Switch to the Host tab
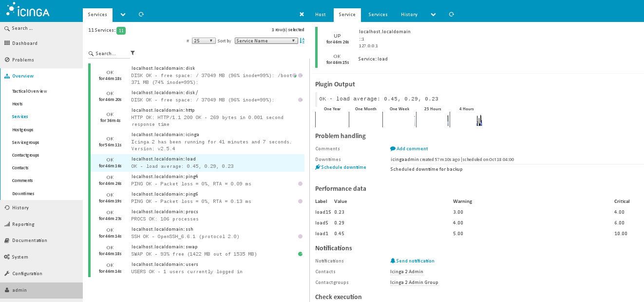Image resolution: width=644 pixels, height=302 pixels. click(x=320, y=15)
